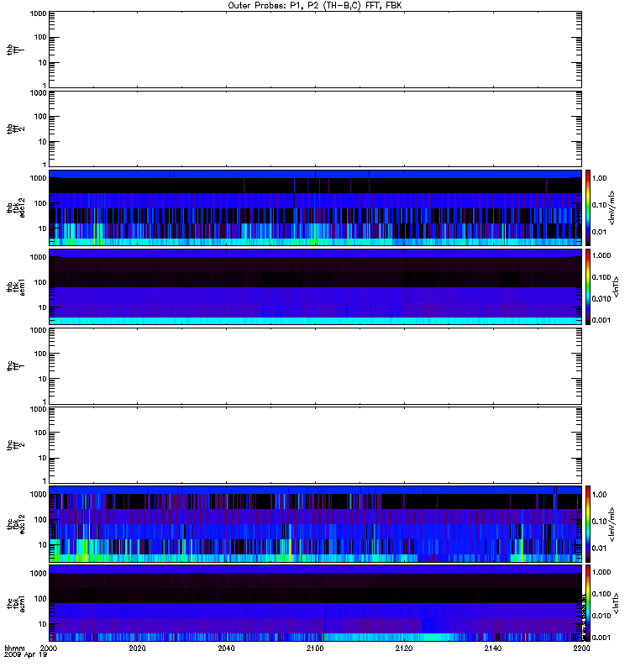Click the 100 y-axis tick of thb fff 2 panel
630x672 pixels.
[40, 117]
